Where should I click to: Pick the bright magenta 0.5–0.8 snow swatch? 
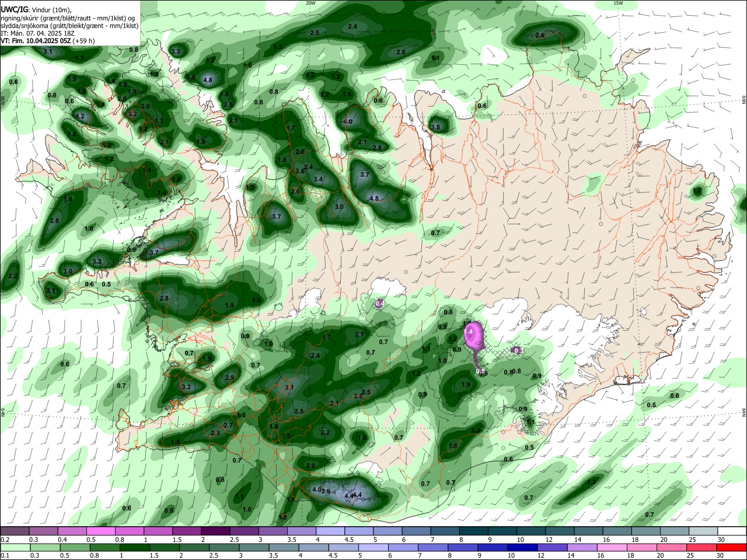(x=100, y=531)
